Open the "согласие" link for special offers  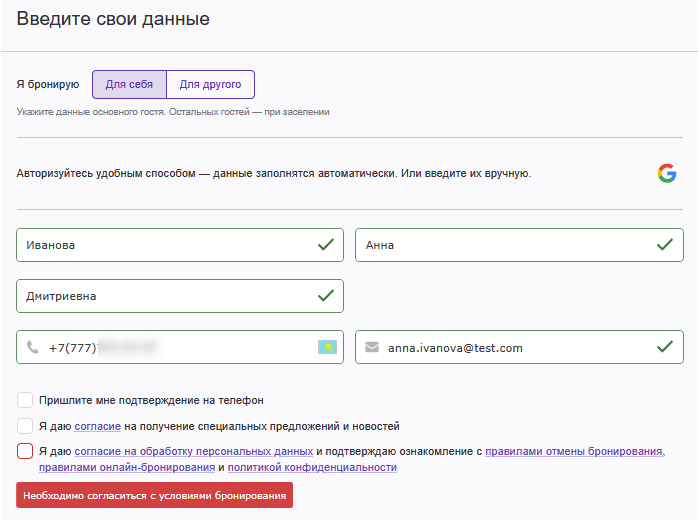tap(98, 426)
